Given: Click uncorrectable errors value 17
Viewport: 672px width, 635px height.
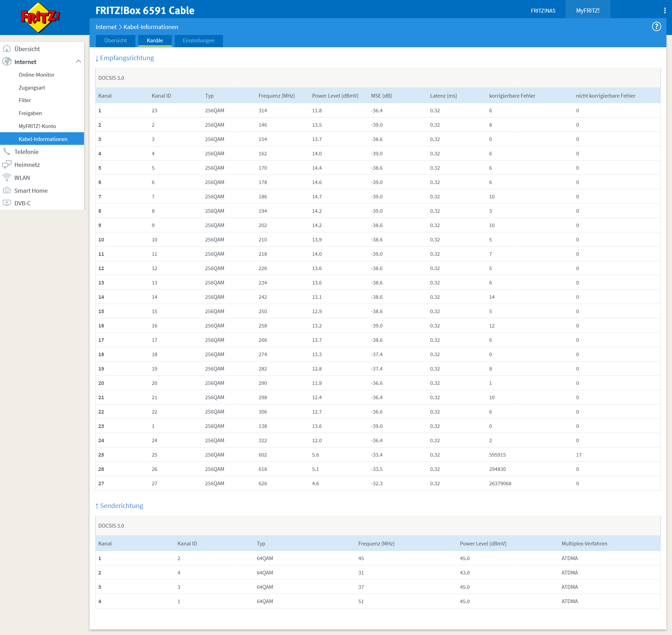Looking at the screenshot, I should point(579,455).
